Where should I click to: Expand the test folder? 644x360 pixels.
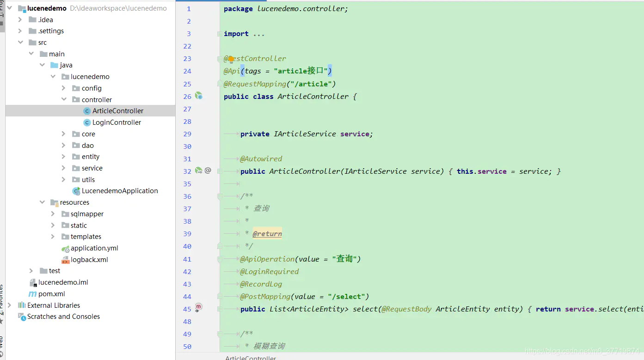31,271
